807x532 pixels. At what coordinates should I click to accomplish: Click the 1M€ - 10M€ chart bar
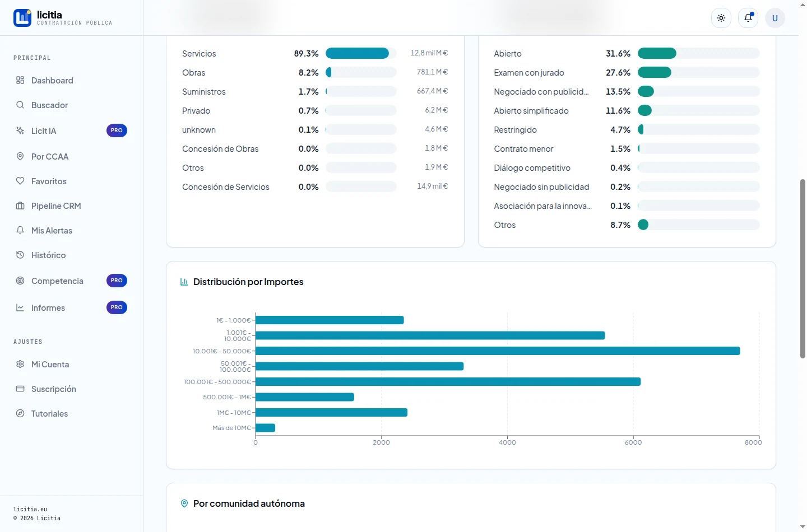click(x=331, y=413)
